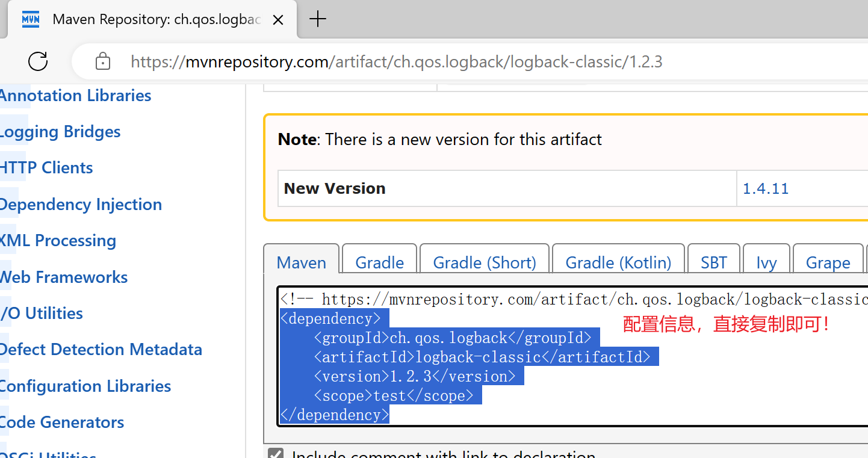Click the artifactId logback-classic line
The width and height of the screenshot is (868, 458).
click(x=482, y=357)
